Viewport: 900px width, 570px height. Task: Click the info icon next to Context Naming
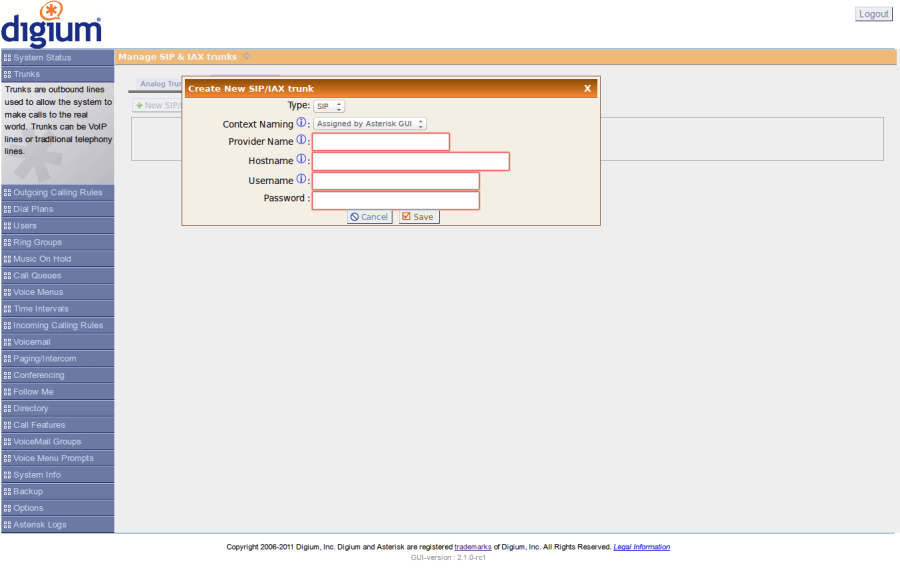301,123
